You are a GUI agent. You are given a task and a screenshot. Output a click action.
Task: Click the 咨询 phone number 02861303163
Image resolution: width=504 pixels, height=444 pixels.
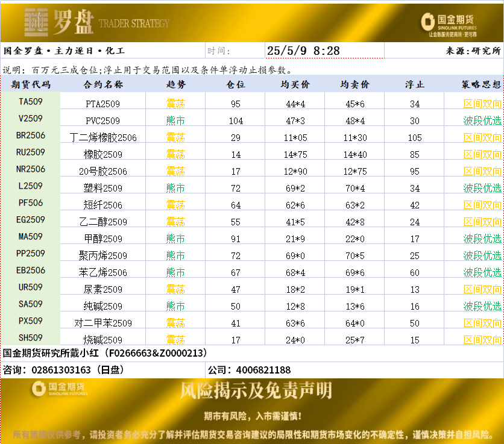61,370
